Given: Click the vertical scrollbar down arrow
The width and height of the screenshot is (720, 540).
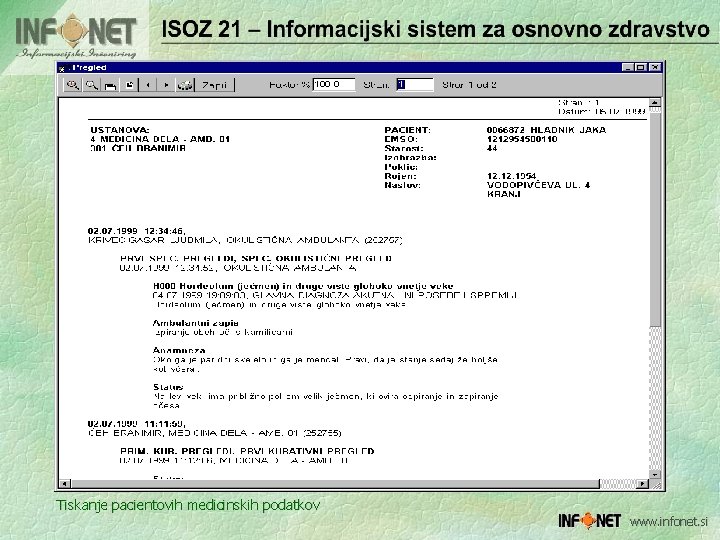Looking at the screenshot, I should pos(655,475).
